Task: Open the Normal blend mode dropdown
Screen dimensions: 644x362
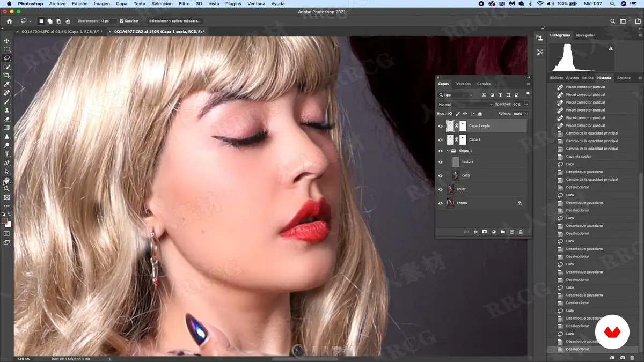Action: coord(465,104)
